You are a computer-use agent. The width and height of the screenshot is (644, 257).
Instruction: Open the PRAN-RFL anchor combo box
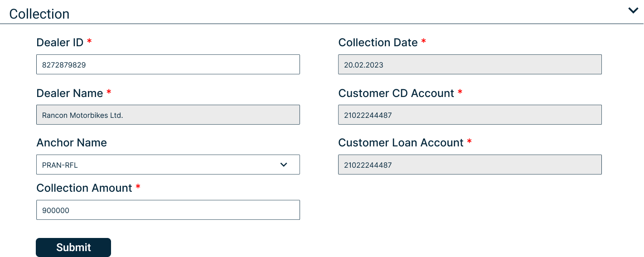click(168, 165)
